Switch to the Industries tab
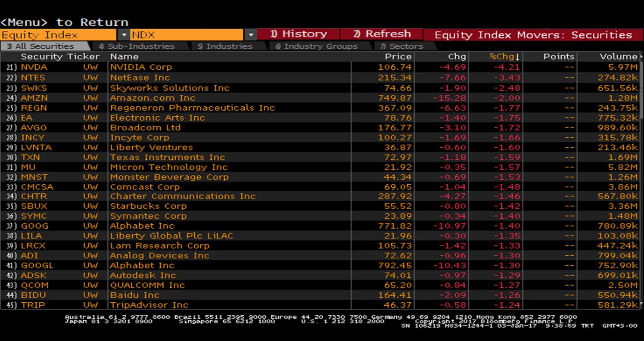The image size is (644, 341). pos(229,46)
